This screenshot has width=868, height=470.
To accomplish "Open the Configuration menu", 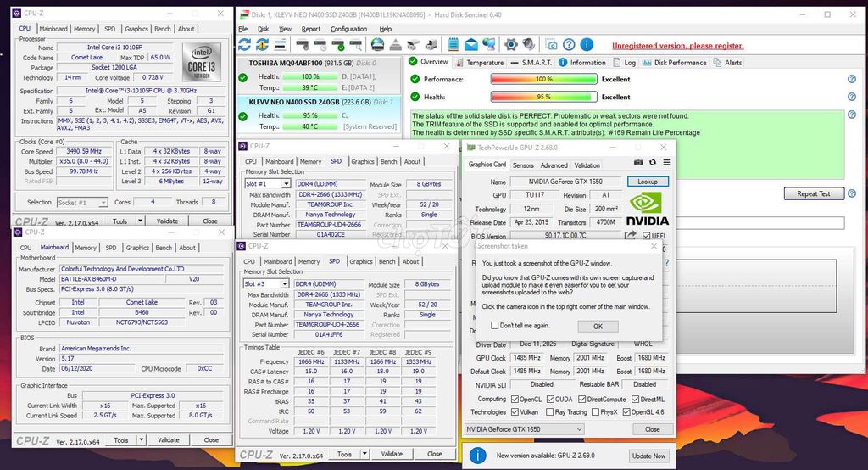I will tap(348, 29).
